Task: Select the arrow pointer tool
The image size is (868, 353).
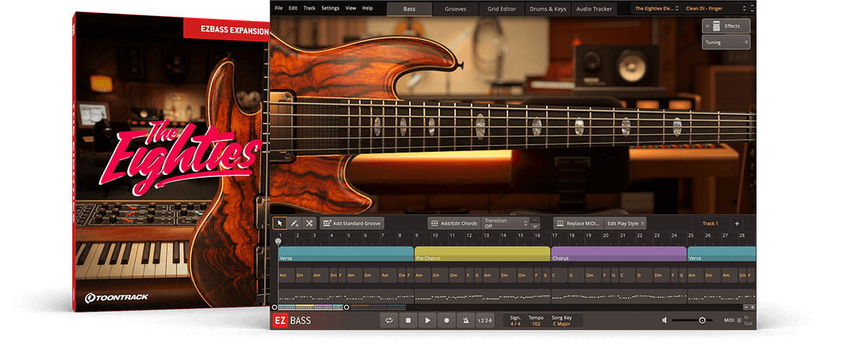Action: click(279, 224)
